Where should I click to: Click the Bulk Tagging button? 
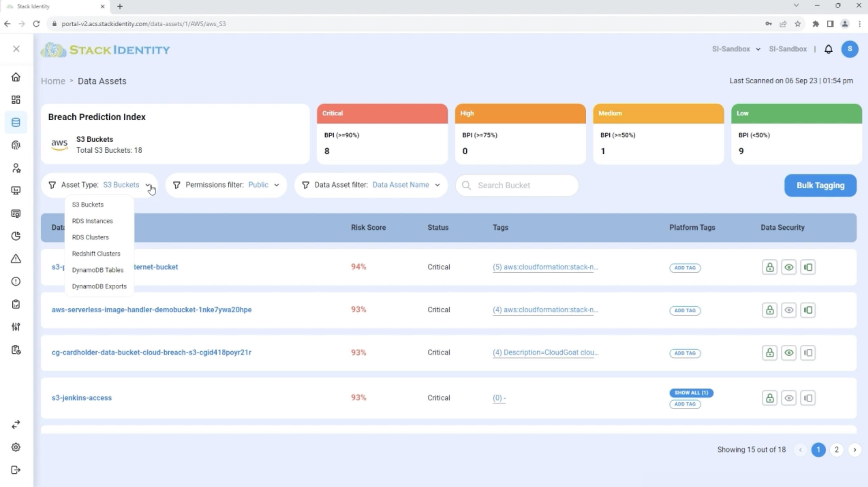(820, 185)
